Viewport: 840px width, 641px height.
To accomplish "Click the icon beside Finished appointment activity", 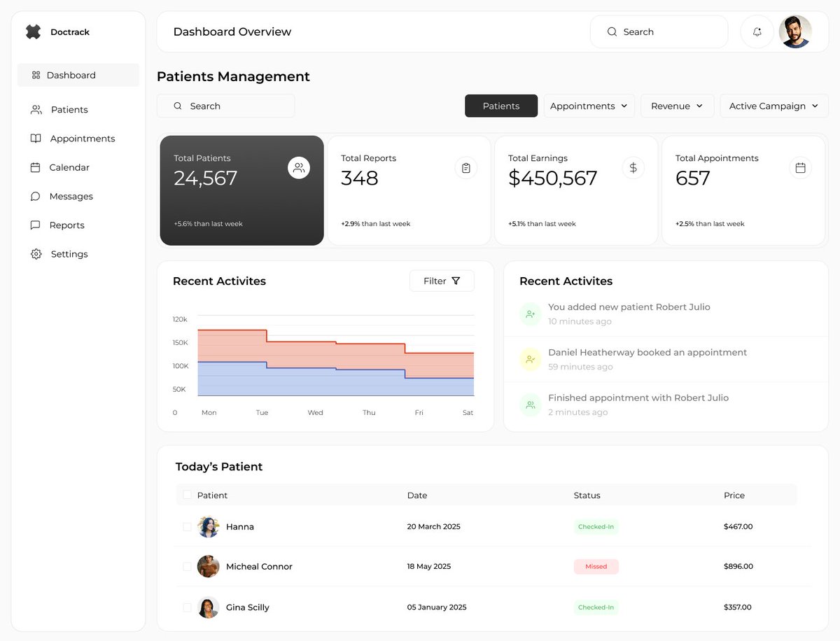I will [x=531, y=405].
